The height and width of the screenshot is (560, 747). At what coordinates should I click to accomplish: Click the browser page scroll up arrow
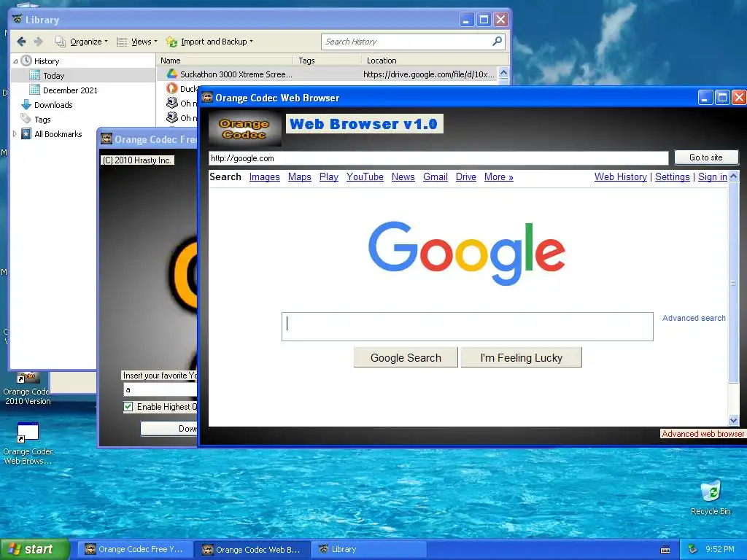tap(734, 176)
